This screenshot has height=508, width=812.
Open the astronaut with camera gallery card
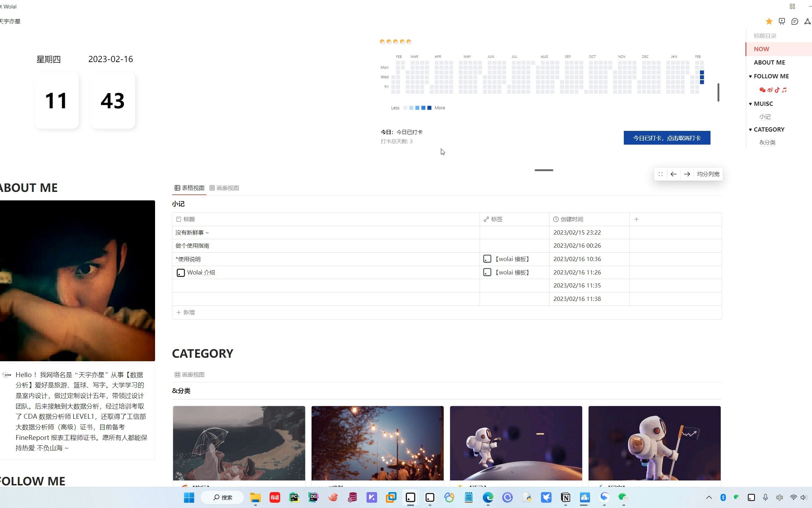pos(516,443)
